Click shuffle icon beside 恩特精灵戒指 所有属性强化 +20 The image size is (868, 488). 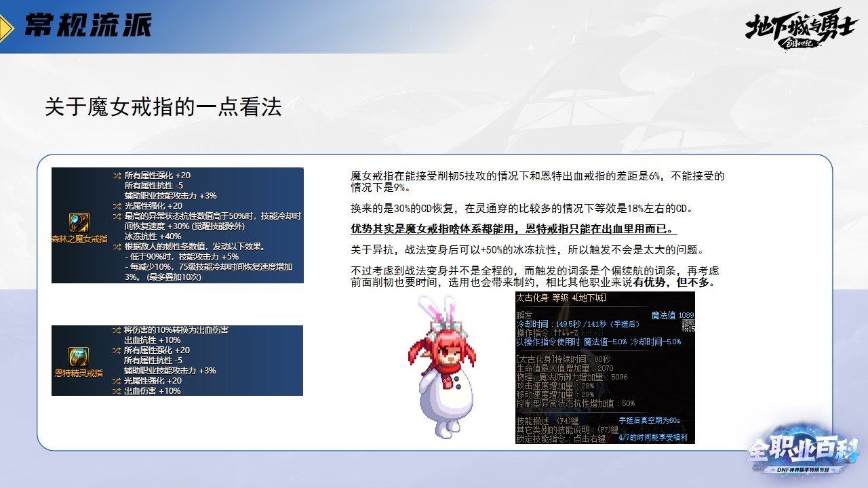117,350
